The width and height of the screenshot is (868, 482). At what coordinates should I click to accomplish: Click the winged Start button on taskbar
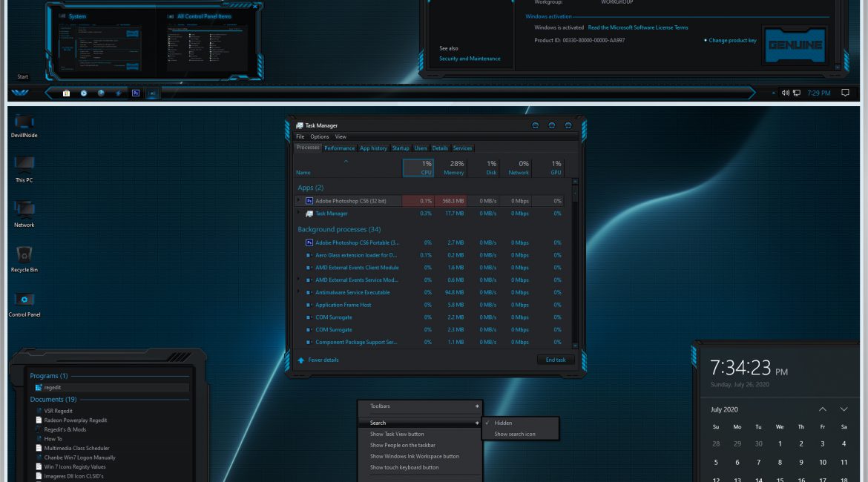click(20, 93)
